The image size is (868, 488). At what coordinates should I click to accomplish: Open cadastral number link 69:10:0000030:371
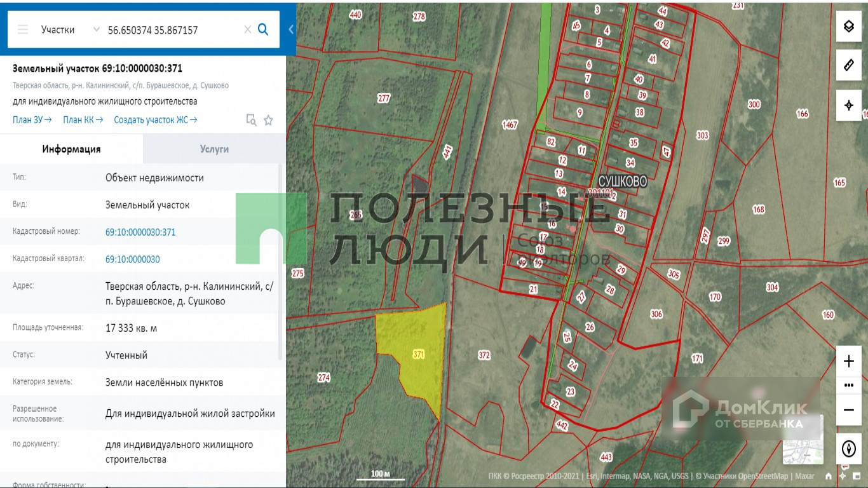pos(140,232)
